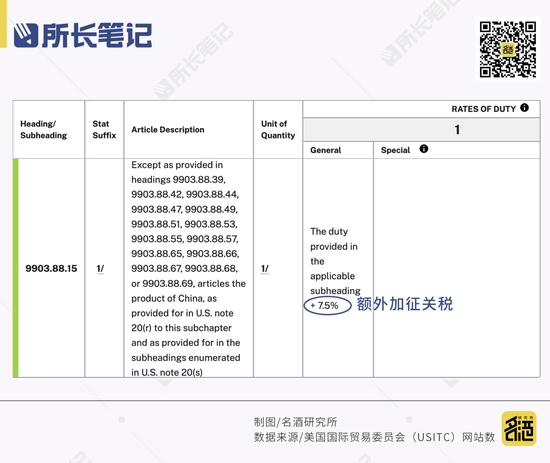
Task: Click the Unit of Quantity column header
Action: [278, 129]
